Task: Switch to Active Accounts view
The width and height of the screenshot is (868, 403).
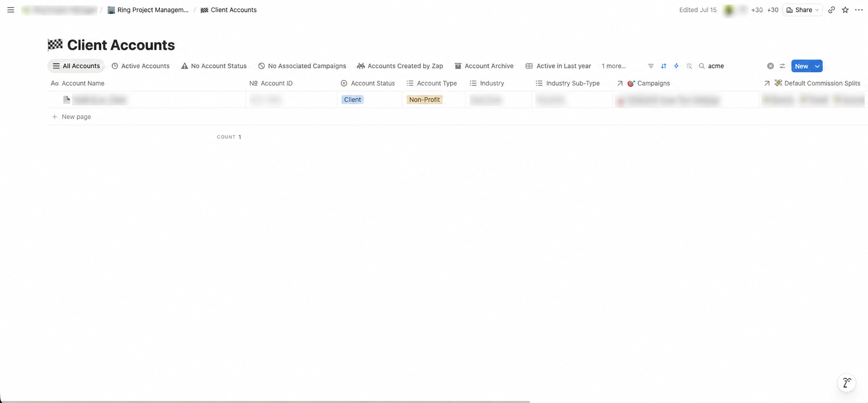Action: [x=140, y=66]
